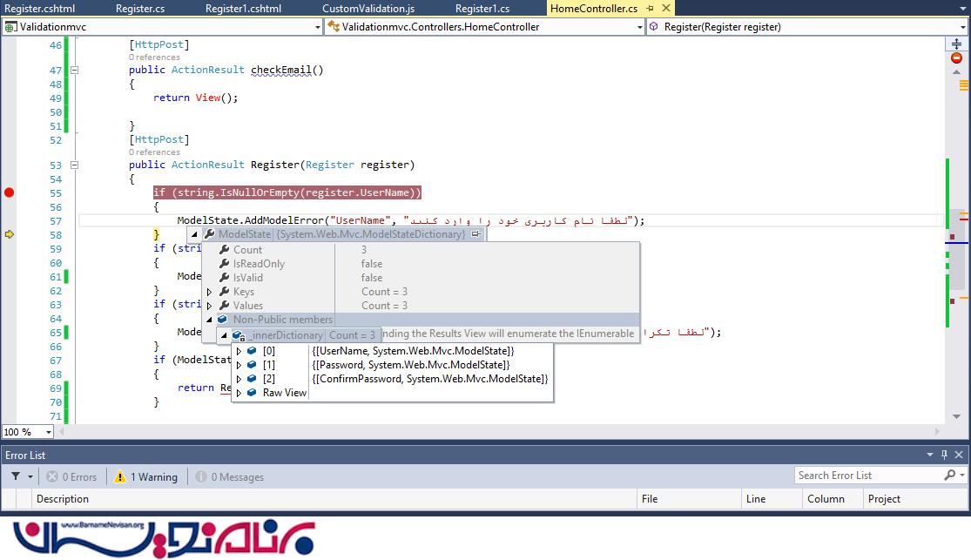Toggle the 1 Warning filter
971x560 pixels.
pyautogui.click(x=145, y=476)
